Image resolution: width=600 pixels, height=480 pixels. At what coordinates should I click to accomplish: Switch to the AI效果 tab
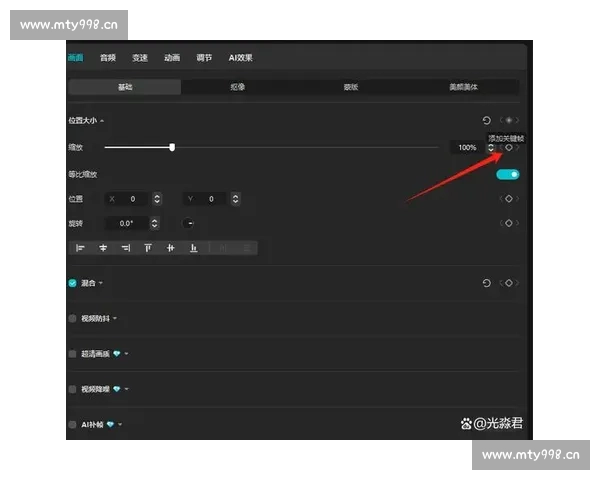240,58
